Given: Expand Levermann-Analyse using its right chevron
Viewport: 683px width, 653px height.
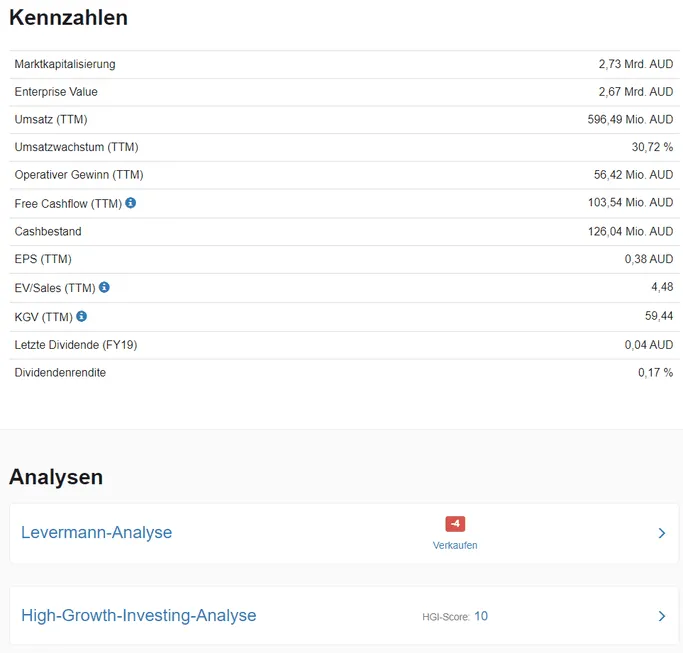Looking at the screenshot, I should click(x=662, y=533).
